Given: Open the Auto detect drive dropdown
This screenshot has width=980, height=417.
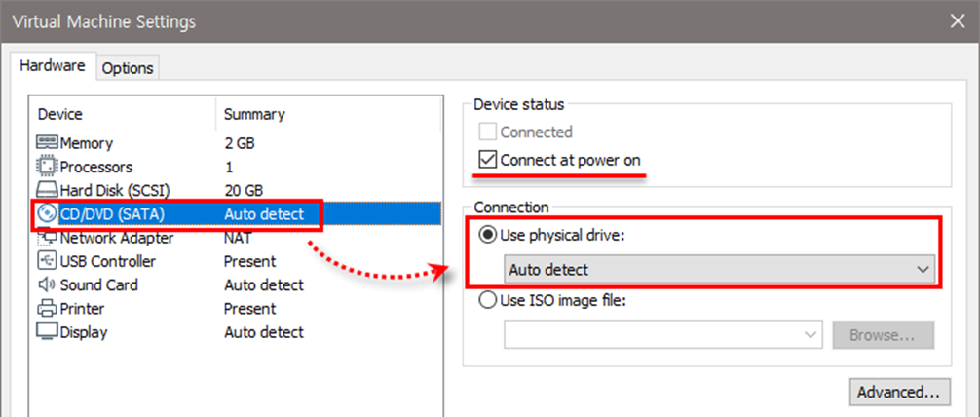Looking at the screenshot, I should pos(719,270).
